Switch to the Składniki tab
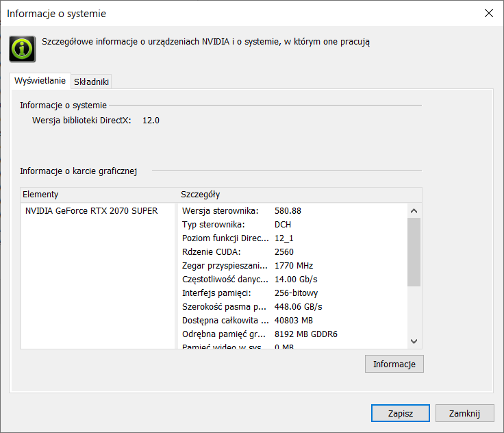Viewport: 504px width, 433px height. pyautogui.click(x=91, y=82)
